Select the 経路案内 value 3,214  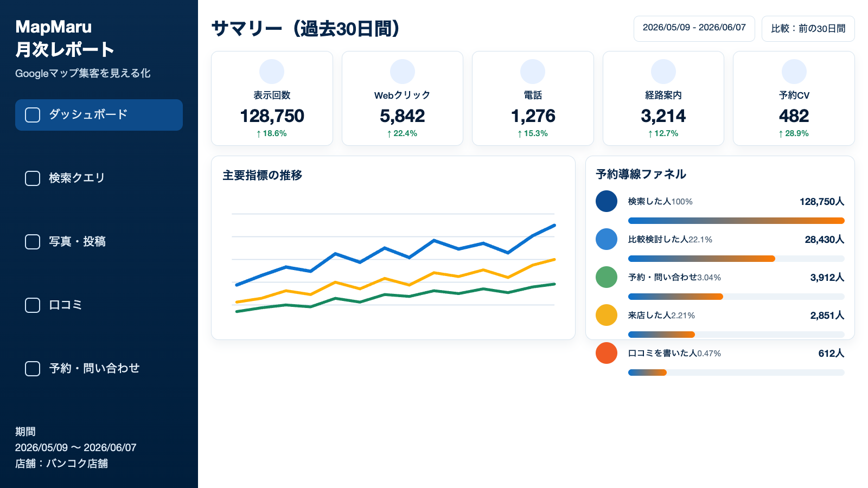click(x=663, y=116)
